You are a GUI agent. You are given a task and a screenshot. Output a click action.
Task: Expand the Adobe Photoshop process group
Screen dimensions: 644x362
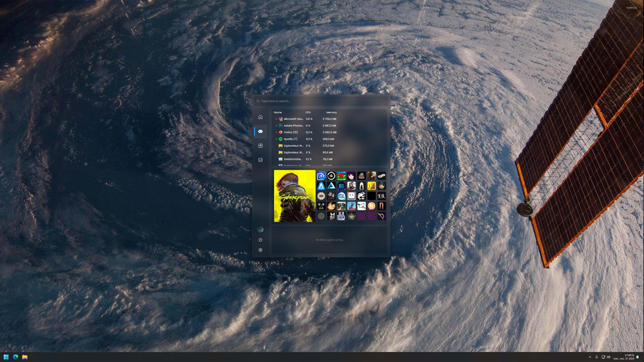coord(276,125)
